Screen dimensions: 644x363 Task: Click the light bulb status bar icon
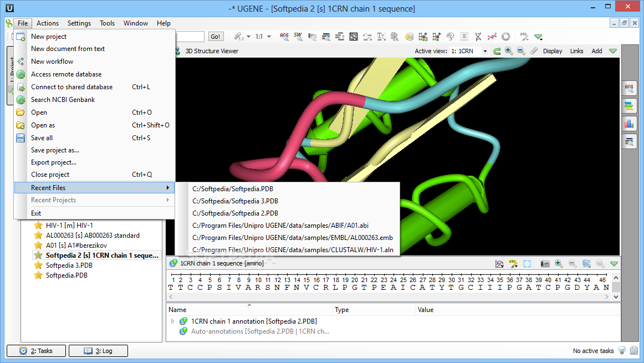622,350
